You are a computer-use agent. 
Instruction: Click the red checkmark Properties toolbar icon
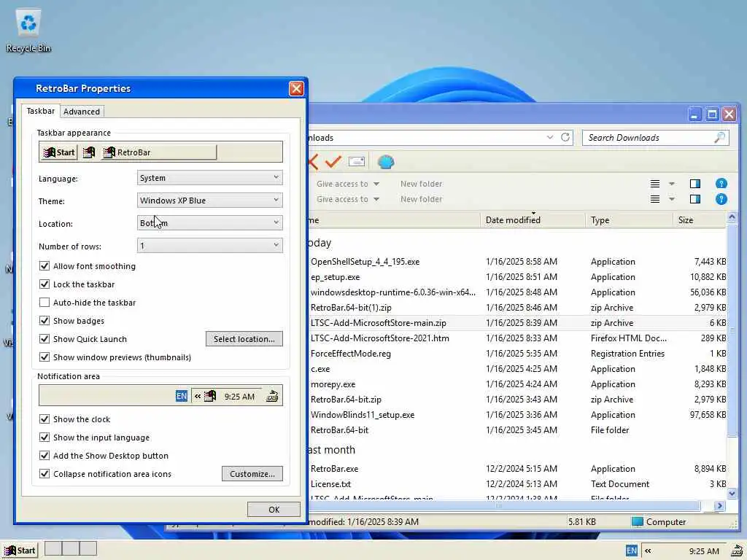(333, 162)
